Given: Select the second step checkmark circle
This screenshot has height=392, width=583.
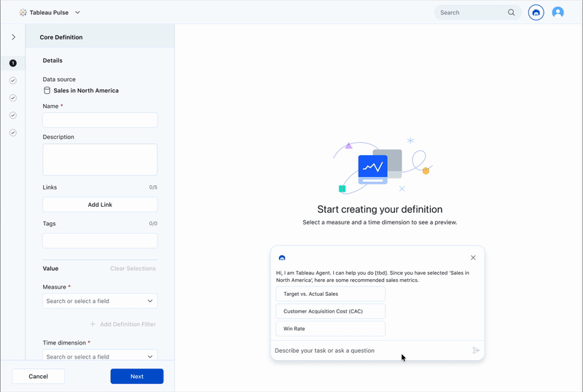Looking at the screenshot, I should [13, 80].
